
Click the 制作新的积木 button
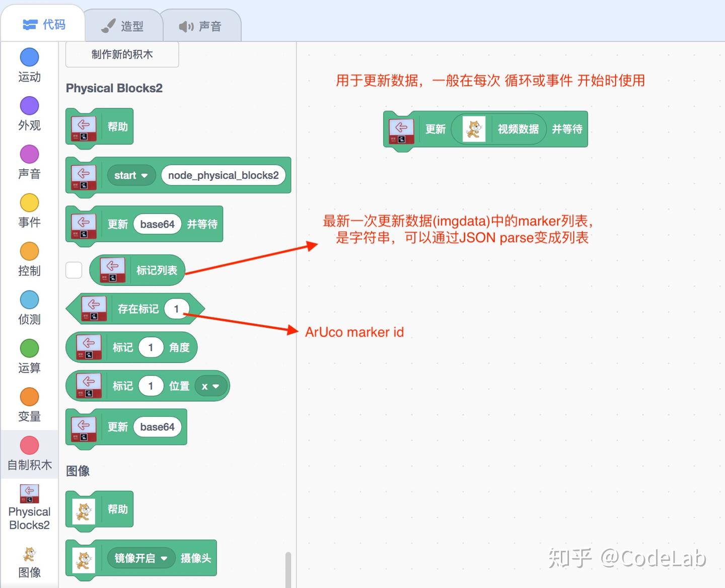[122, 54]
